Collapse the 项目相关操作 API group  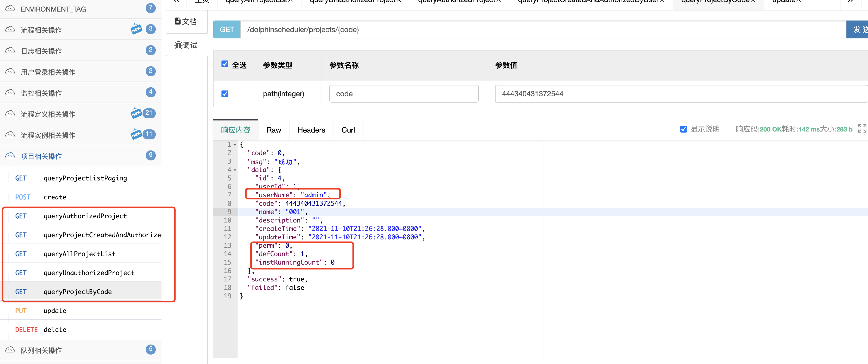click(41, 156)
